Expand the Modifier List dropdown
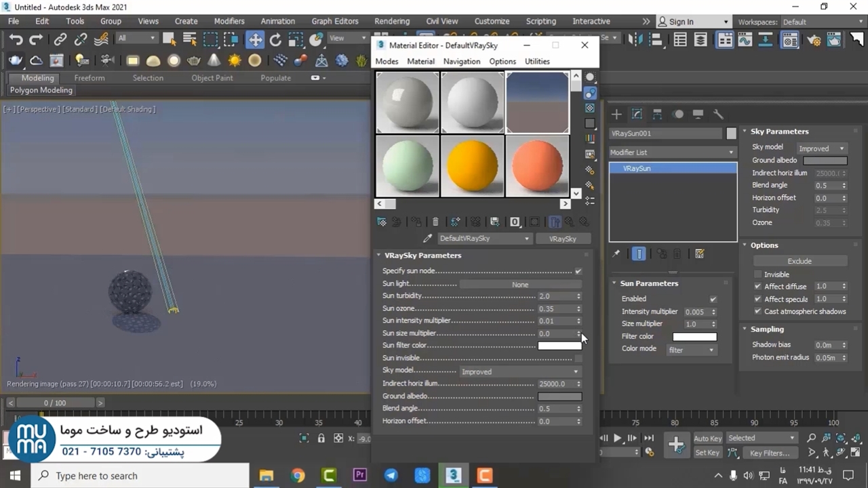 [x=672, y=152]
